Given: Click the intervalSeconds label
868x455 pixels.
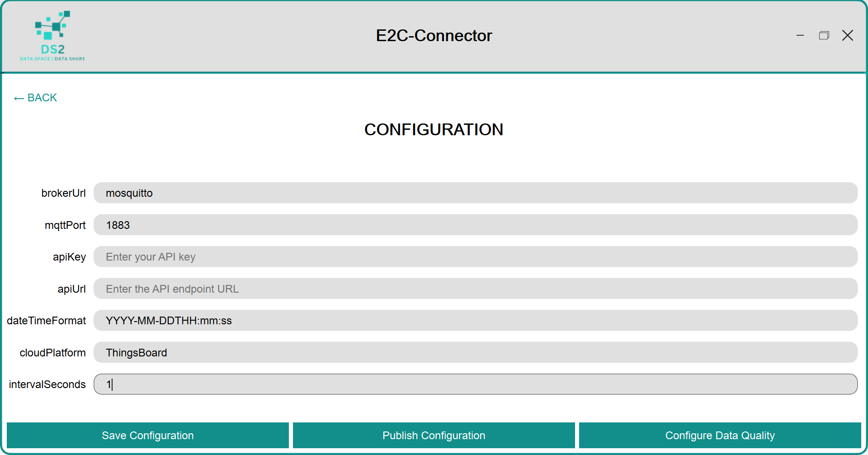Looking at the screenshot, I should [x=47, y=384].
